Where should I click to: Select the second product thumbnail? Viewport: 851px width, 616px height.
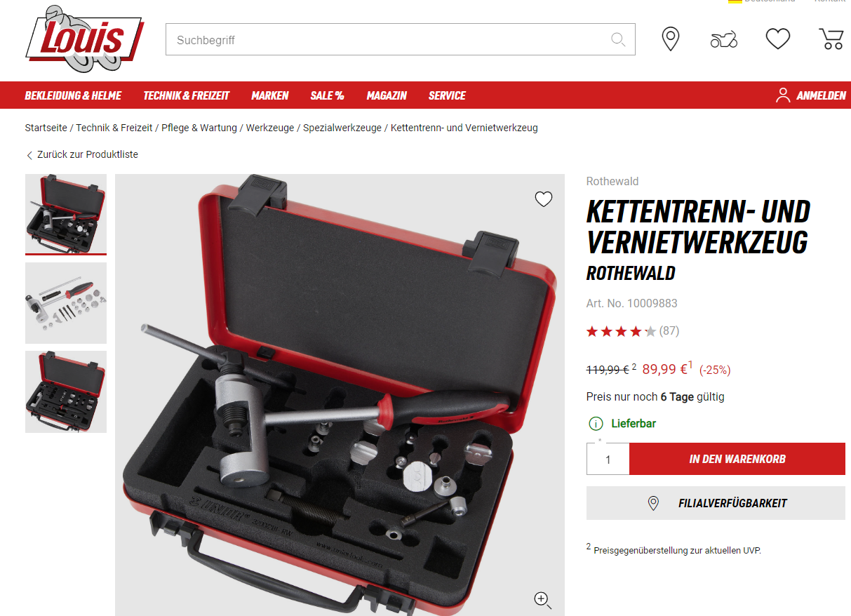(x=66, y=303)
